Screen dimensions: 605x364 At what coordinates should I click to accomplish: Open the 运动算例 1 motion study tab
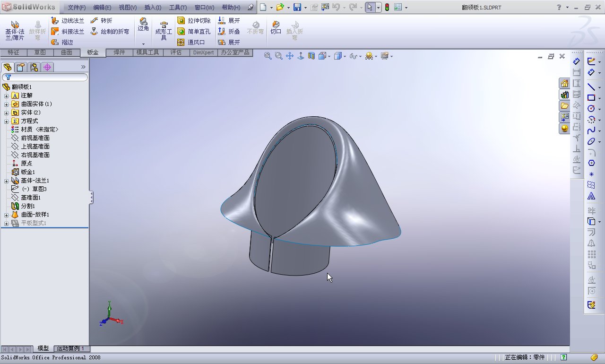(70, 348)
